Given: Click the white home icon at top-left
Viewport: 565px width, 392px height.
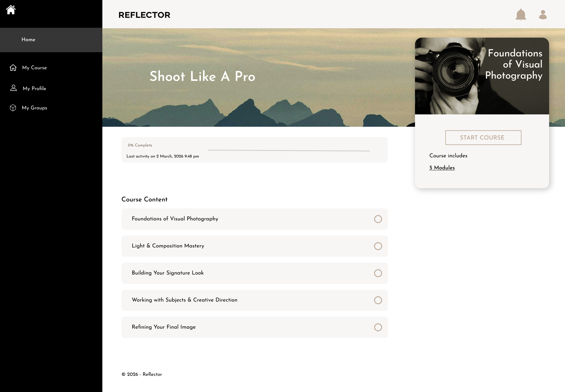Looking at the screenshot, I should (x=11, y=10).
